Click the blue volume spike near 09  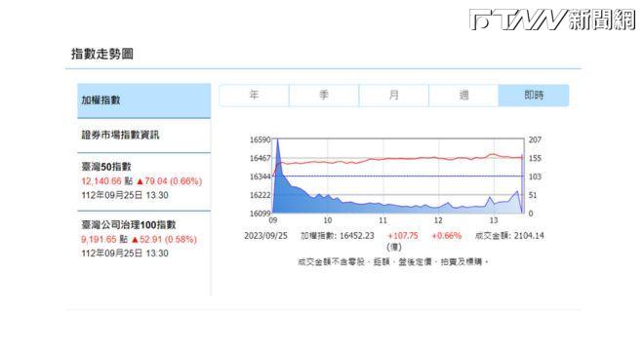pos(278,164)
